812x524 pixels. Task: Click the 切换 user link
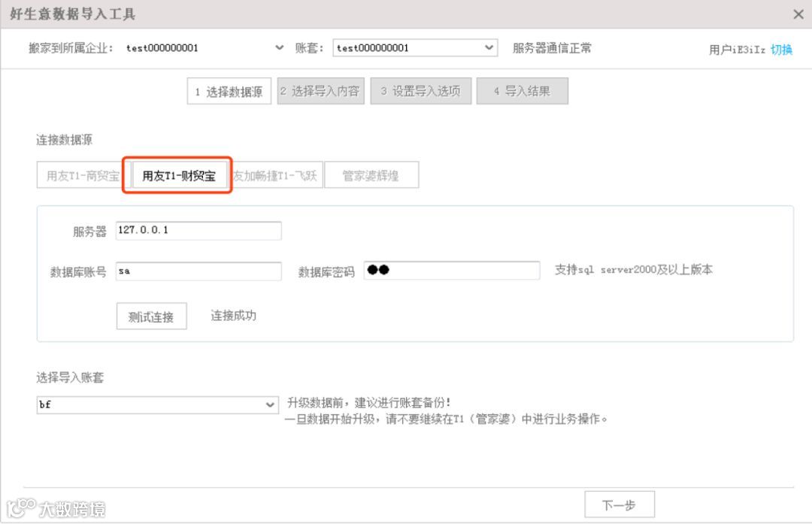[781, 50]
